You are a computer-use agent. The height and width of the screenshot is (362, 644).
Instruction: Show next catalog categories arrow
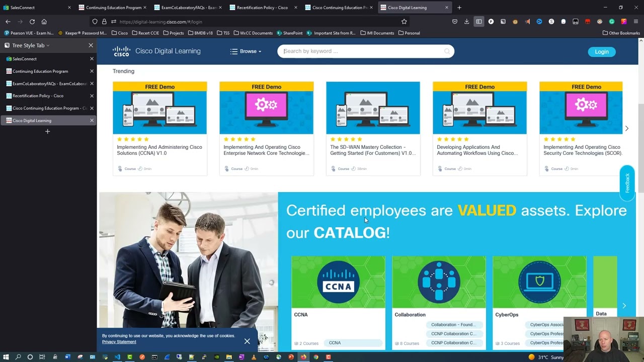click(624, 306)
